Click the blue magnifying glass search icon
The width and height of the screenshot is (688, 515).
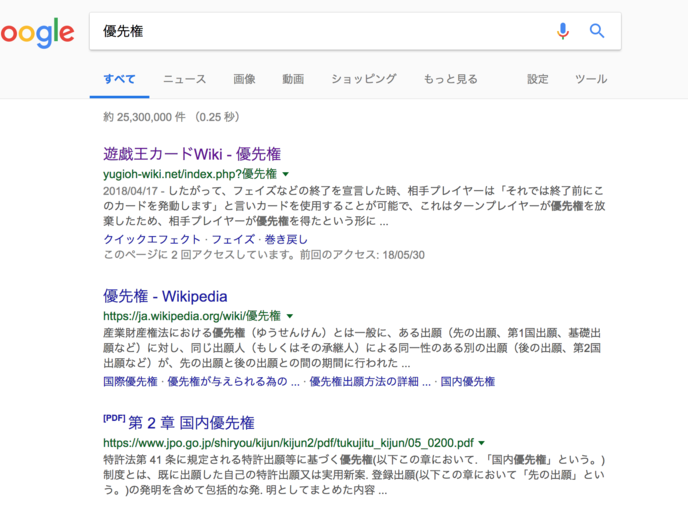pyautogui.click(x=597, y=31)
